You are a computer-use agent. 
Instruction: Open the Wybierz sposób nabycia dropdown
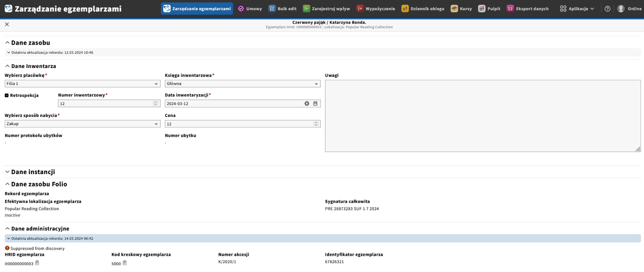pyautogui.click(x=82, y=124)
